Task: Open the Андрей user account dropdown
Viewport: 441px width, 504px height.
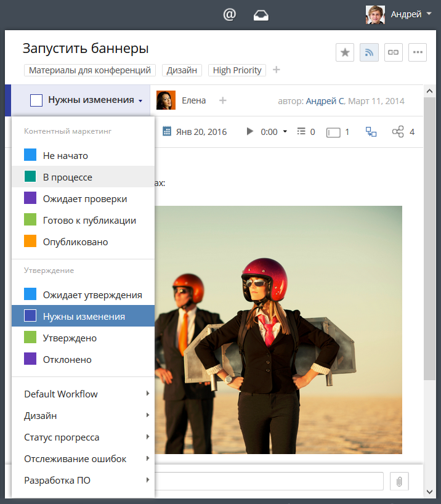Action: [x=399, y=14]
